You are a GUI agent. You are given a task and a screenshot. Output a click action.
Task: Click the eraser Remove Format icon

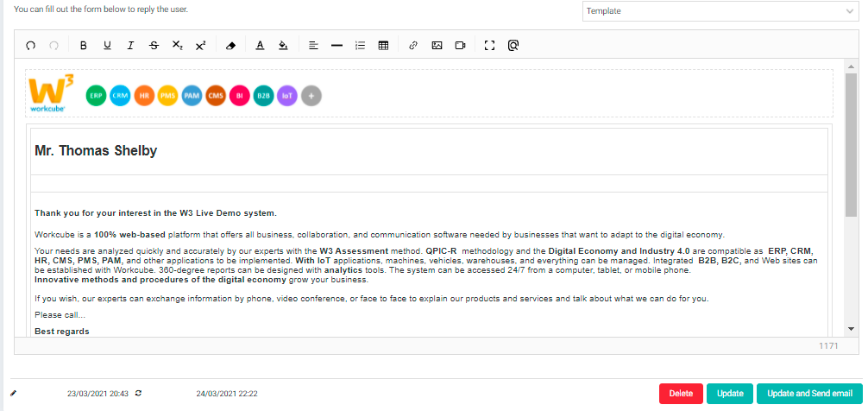tap(231, 46)
